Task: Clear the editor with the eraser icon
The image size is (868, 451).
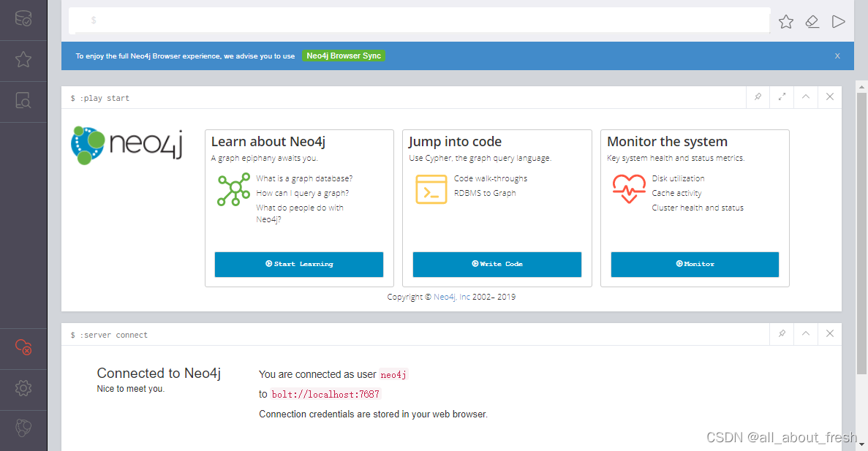Action: (x=812, y=22)
